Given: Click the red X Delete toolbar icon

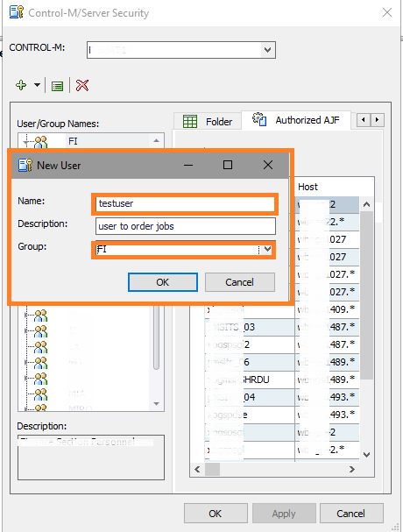Looking at the screenshot, I should [82, 86].
